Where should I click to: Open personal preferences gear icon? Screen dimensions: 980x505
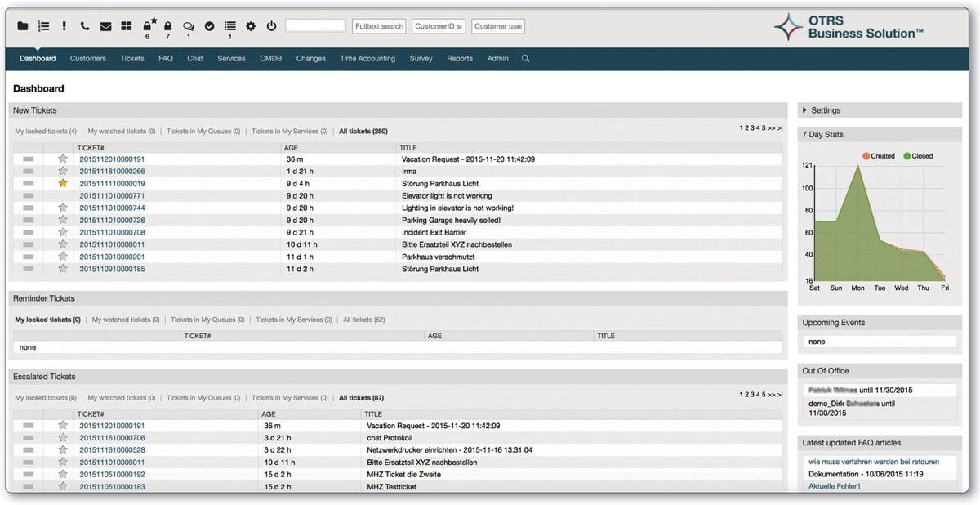(251, 26)
